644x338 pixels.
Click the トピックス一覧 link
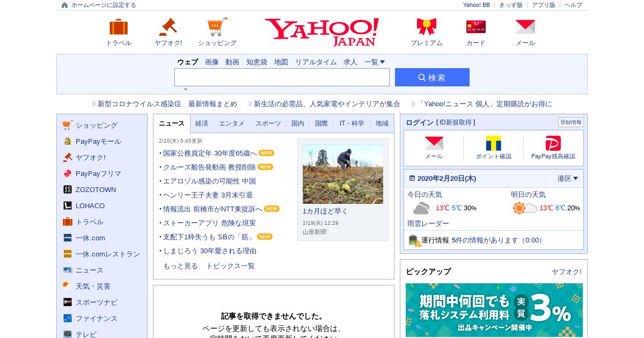(231, 266)
